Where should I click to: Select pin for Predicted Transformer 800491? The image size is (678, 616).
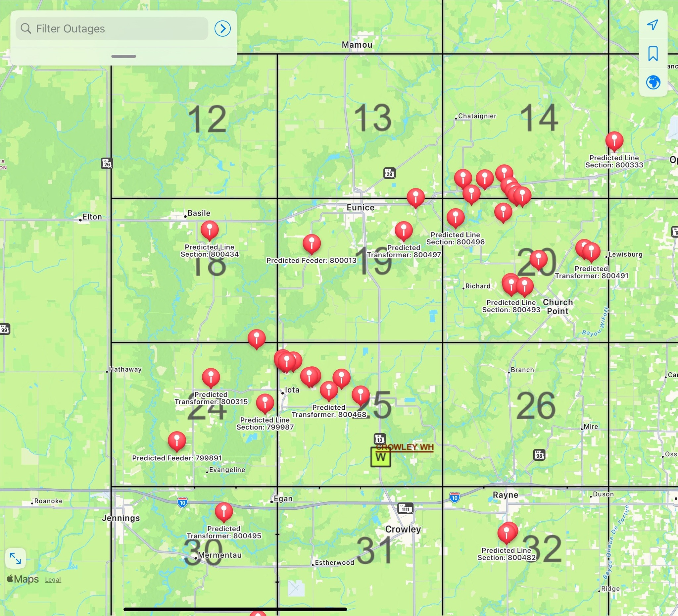click(591, 252)
